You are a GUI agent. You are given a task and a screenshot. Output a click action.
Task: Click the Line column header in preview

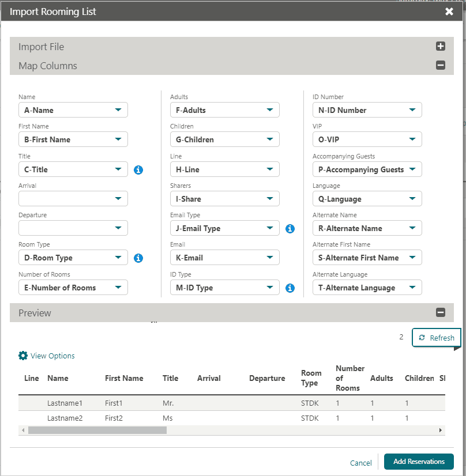pos(31,378)
